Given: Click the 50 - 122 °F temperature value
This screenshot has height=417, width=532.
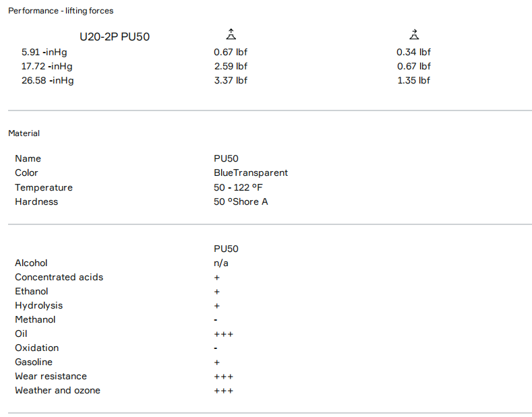Looking at the screenshot, I should [x=238, y=187].
